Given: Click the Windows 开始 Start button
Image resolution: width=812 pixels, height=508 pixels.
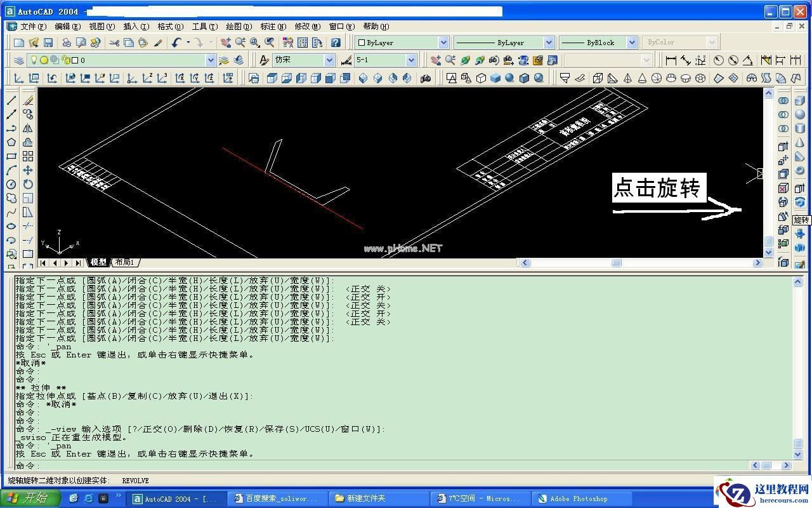Looking at the screenshot, I should 29,498.
